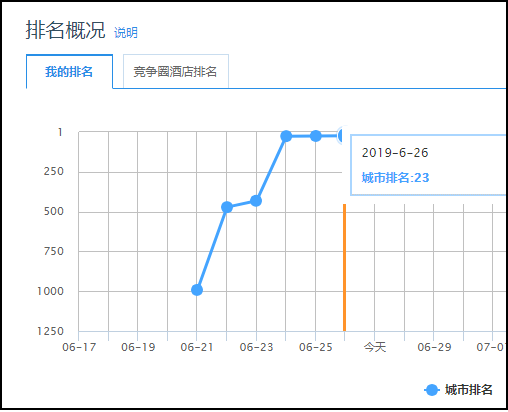Click the 06-29 date axis label
Viewport: 508px width, 412px height.
pos(434,347)
